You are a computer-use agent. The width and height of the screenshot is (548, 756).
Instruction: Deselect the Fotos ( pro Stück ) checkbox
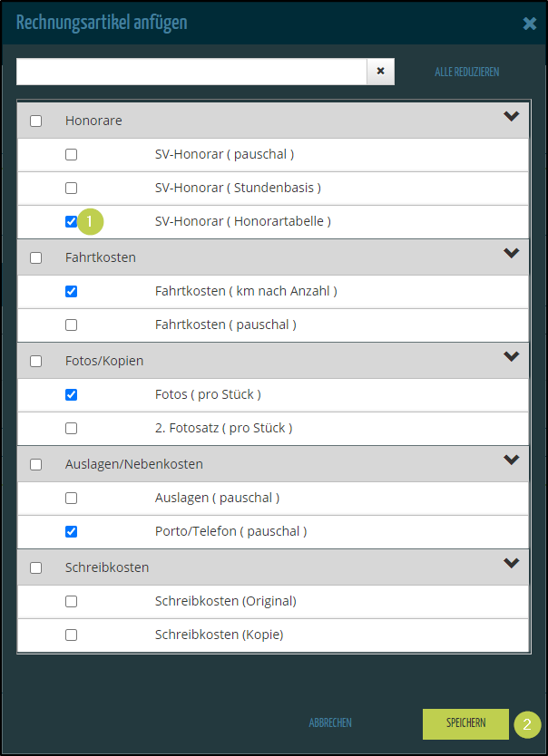[72, 394]
